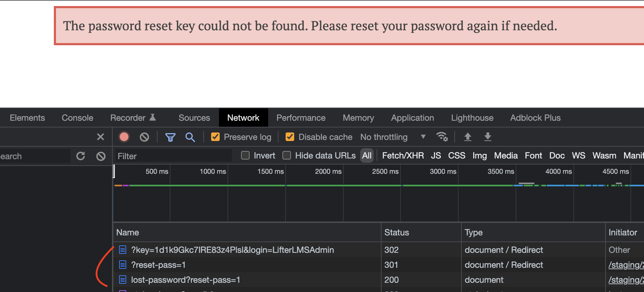Uncheck Disable cache
This screenshot has height=292, width=644.
point(290,137)
